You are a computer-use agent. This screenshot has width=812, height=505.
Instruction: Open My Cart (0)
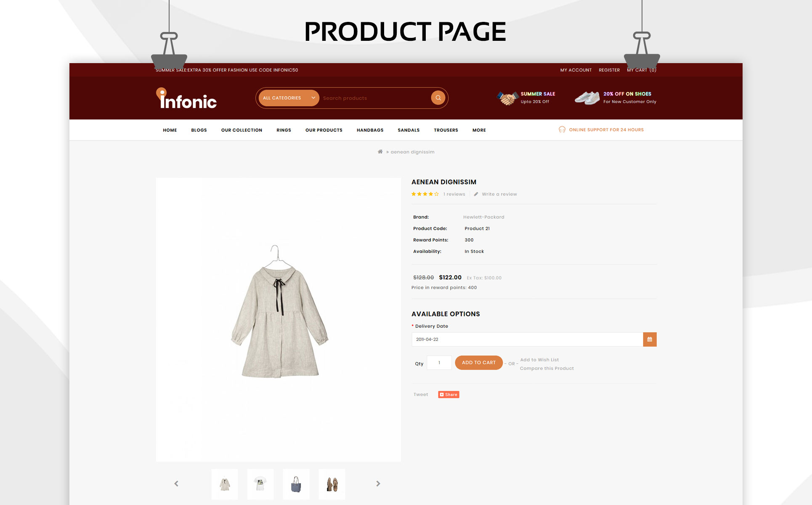click(642, 70)
